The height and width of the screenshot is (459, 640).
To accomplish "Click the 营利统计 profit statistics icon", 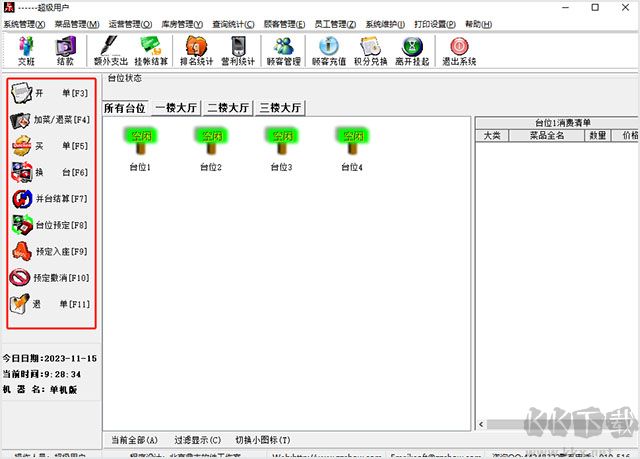I will pos(238,51).
